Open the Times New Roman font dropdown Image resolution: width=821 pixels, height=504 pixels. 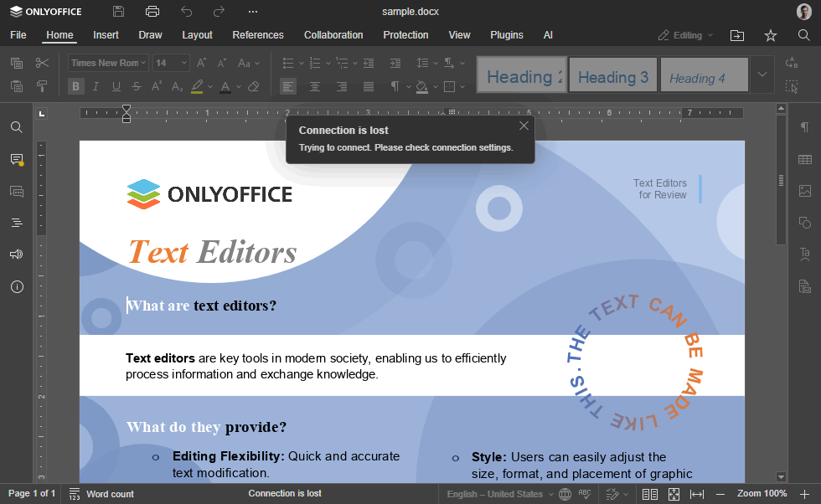[x=108, y=63]
